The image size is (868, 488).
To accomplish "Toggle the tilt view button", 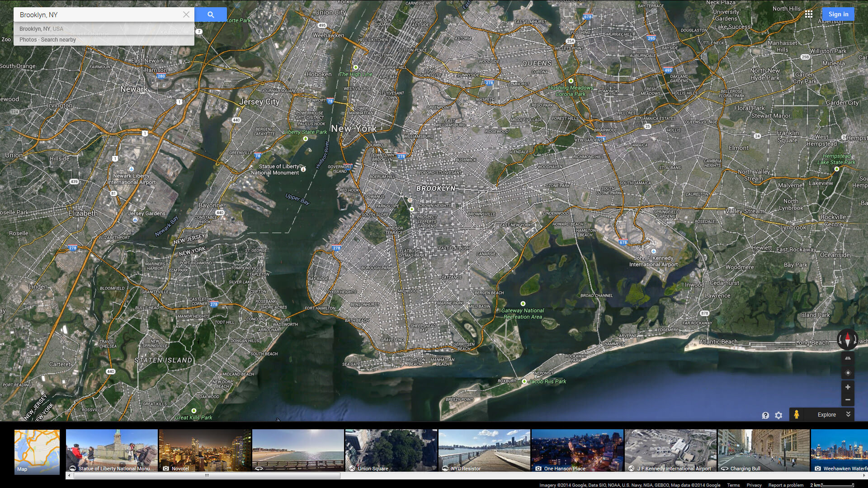I will tap(848, 358).
